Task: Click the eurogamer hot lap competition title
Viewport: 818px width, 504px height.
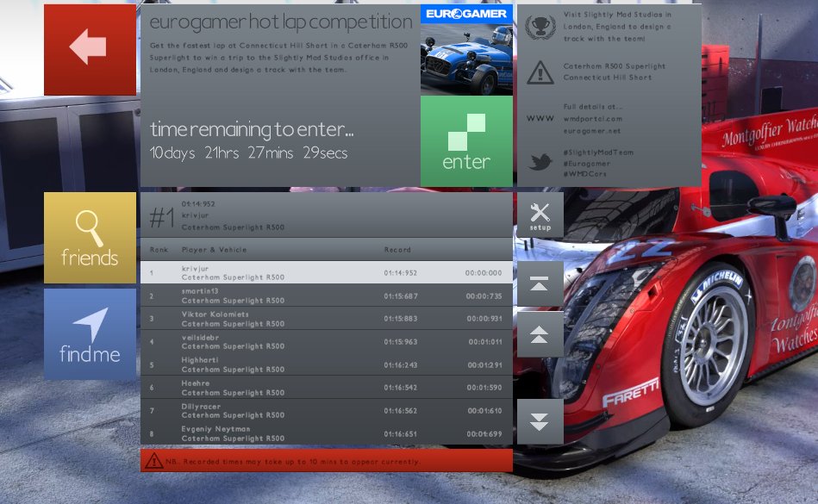Action: [281, 22]
